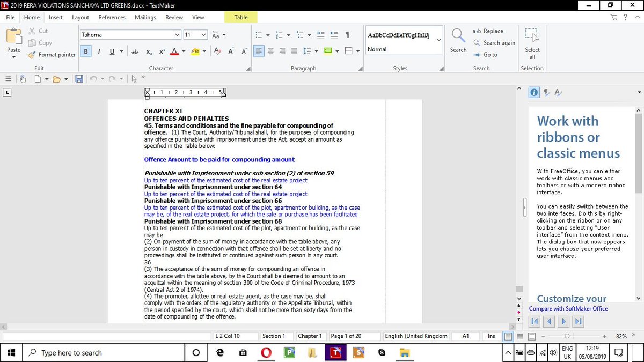Click the Go to button
This screenshot has height=362, width=644.
(485, 55)
